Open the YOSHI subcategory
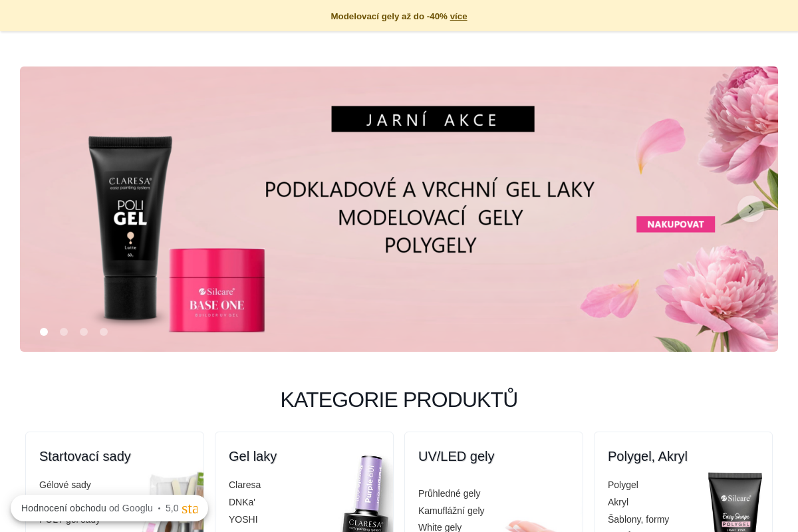 243,519
